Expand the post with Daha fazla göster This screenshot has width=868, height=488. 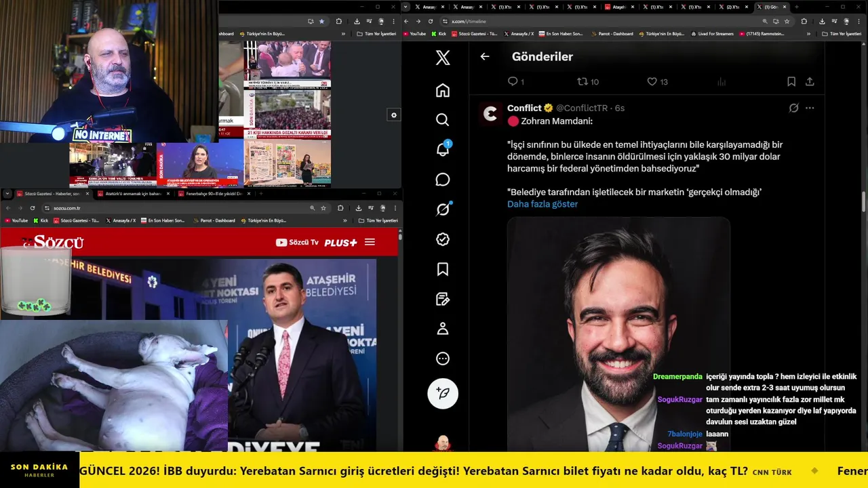click(x=542, y=204)
